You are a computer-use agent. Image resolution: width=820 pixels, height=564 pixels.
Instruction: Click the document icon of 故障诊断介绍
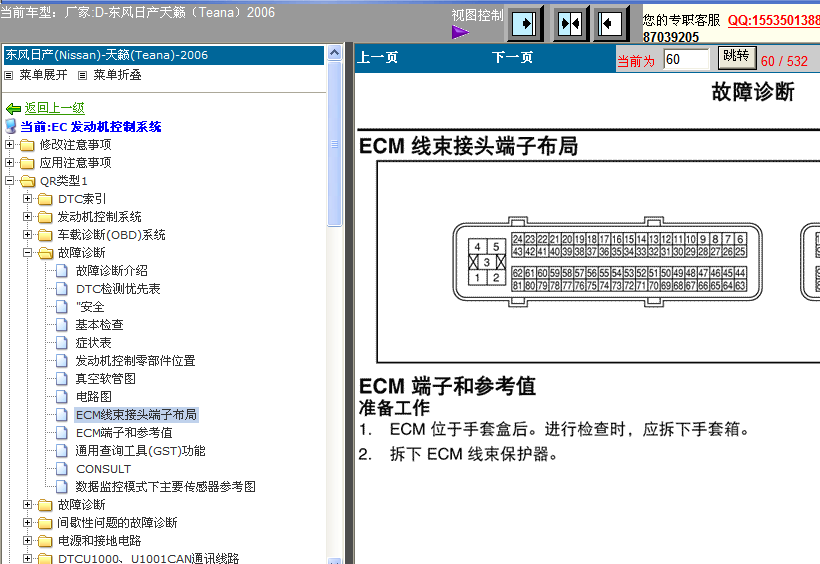[x=62, y=270]
